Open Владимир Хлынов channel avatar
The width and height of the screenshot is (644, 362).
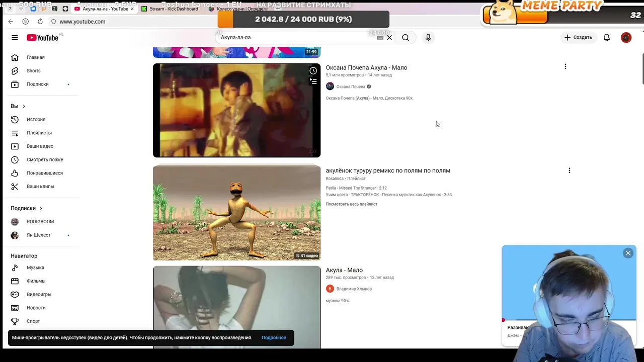(330, 289)
